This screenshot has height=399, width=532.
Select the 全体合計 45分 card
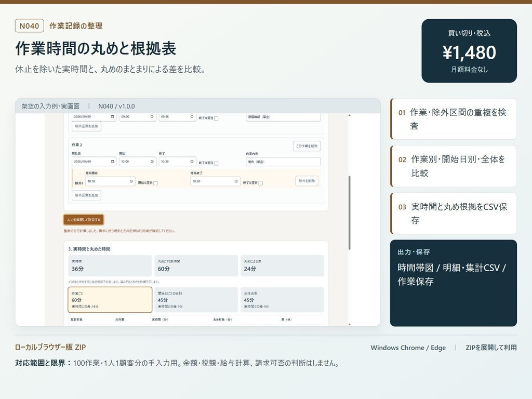coord(282,300)
